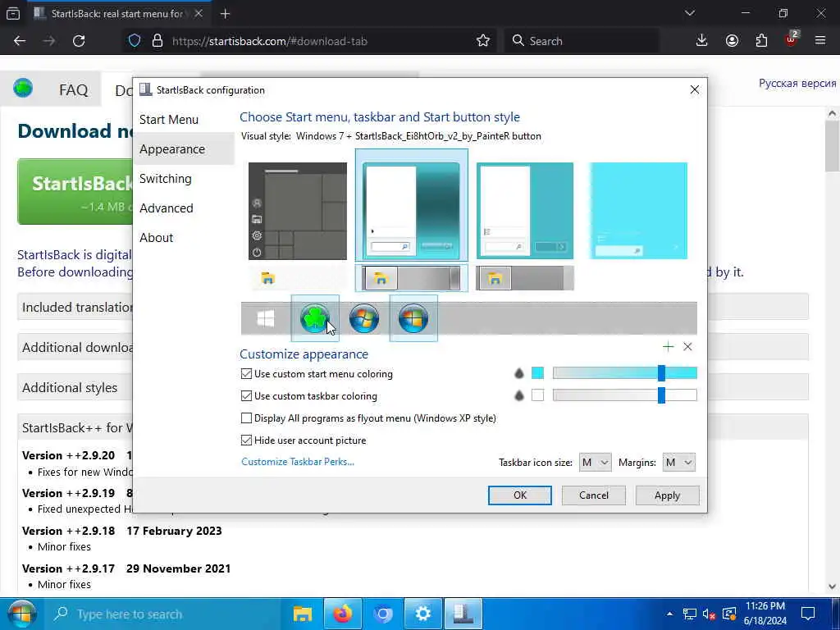Open the Taskbar icon size dropdown
The height and width of the screenshot is (630, 840).
coord(595,463)
